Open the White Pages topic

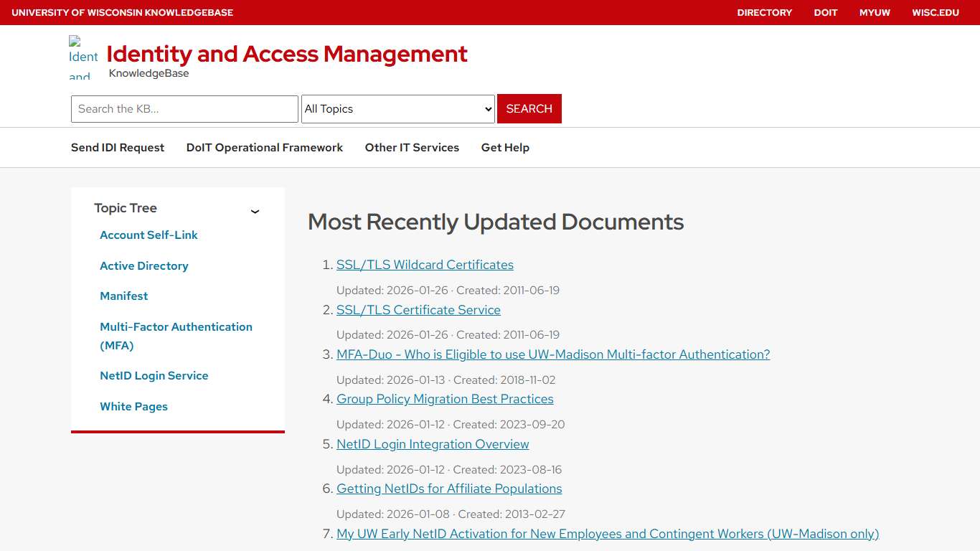click(133, 406)
